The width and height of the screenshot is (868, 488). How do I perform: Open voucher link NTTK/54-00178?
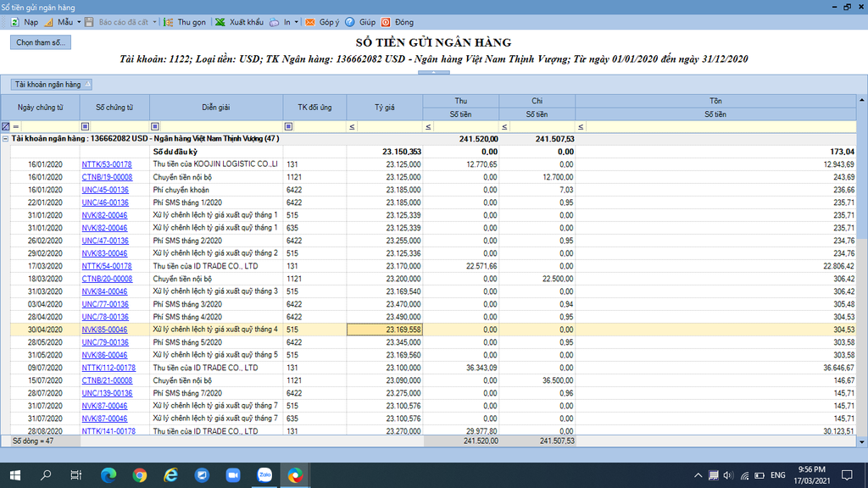(x=107, y=266)
